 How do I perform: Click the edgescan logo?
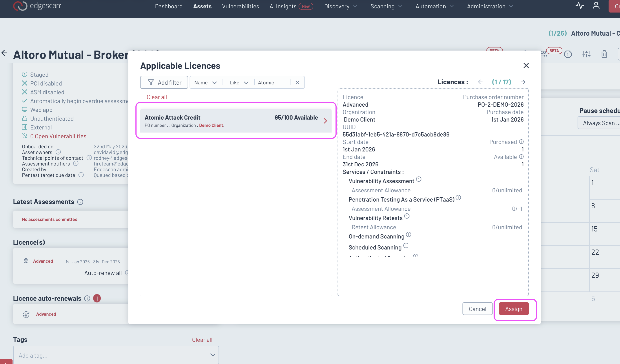coord(37,6)
